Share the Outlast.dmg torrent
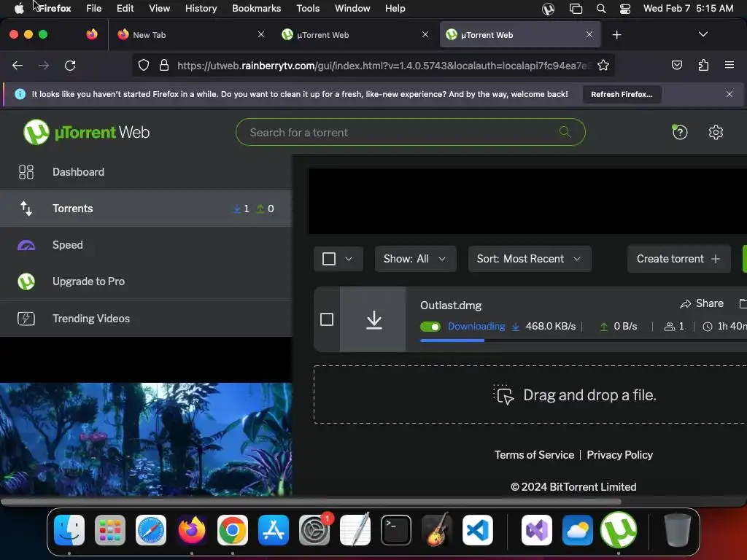The height and width of the screenshot is (560, 747). click(701, 303)
